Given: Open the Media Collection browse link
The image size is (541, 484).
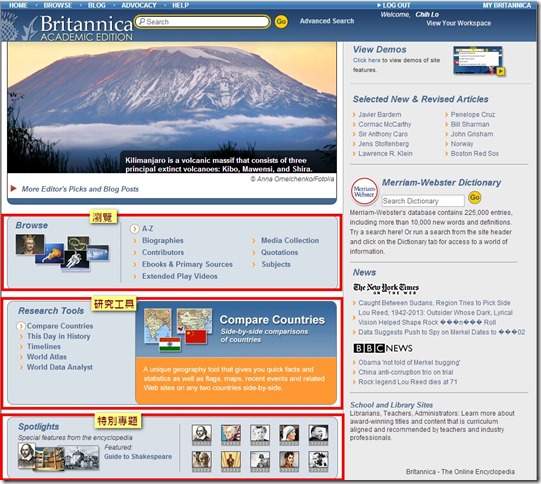Looking at the screenshot, I should tap(290, 240).
